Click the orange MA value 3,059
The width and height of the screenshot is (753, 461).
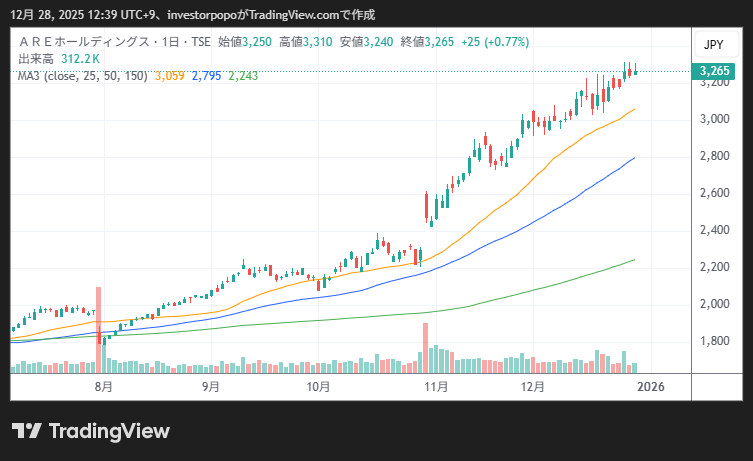pos(170,75)
